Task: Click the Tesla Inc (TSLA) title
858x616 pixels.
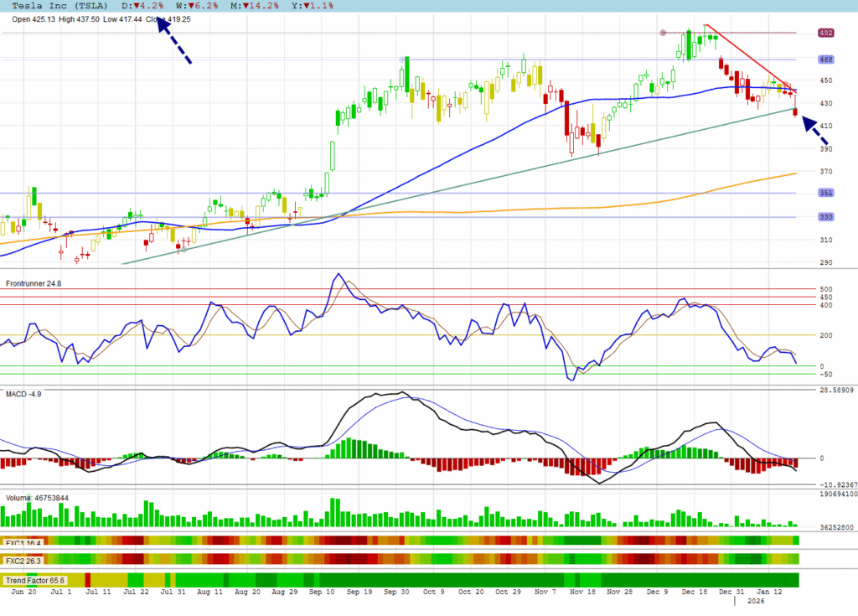Action: [x=59, y=6]
